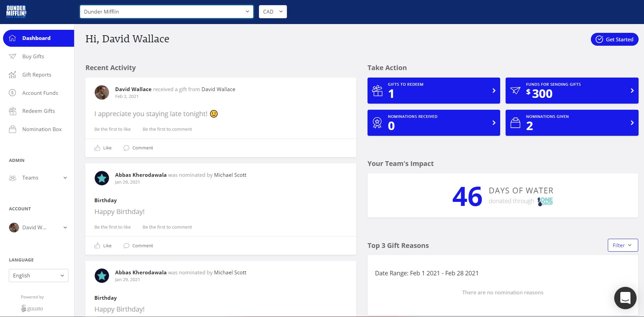Click the Dunder Mifflin logo

click(16, 12)
